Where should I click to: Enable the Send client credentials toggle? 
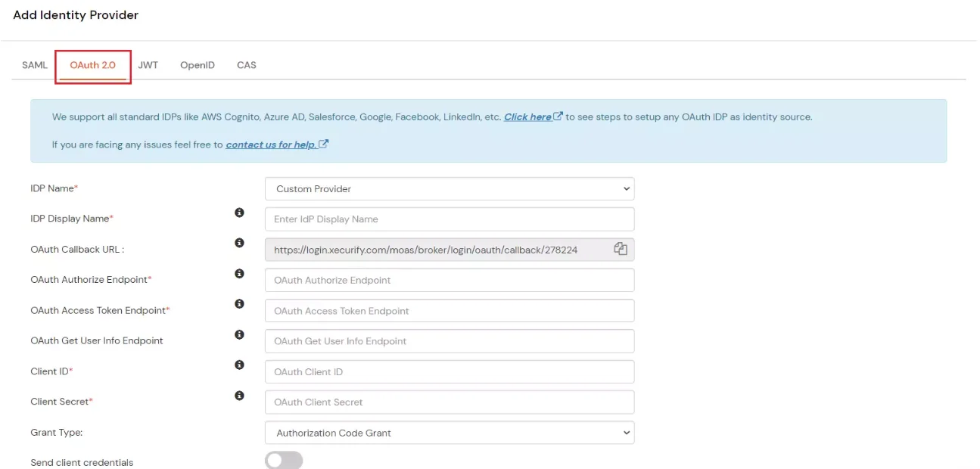coord(283,459)
